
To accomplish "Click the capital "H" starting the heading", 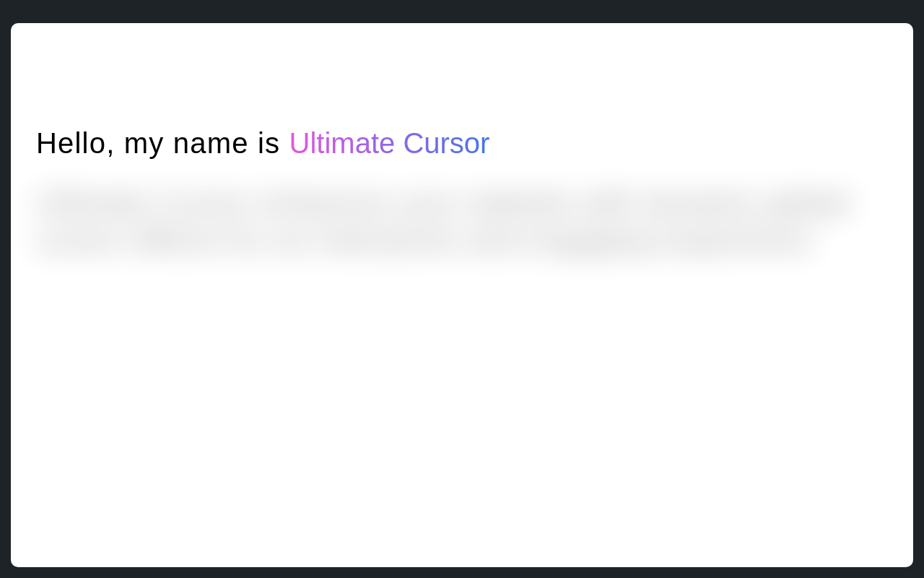I will pyautogui.click(x=45, y=144).
